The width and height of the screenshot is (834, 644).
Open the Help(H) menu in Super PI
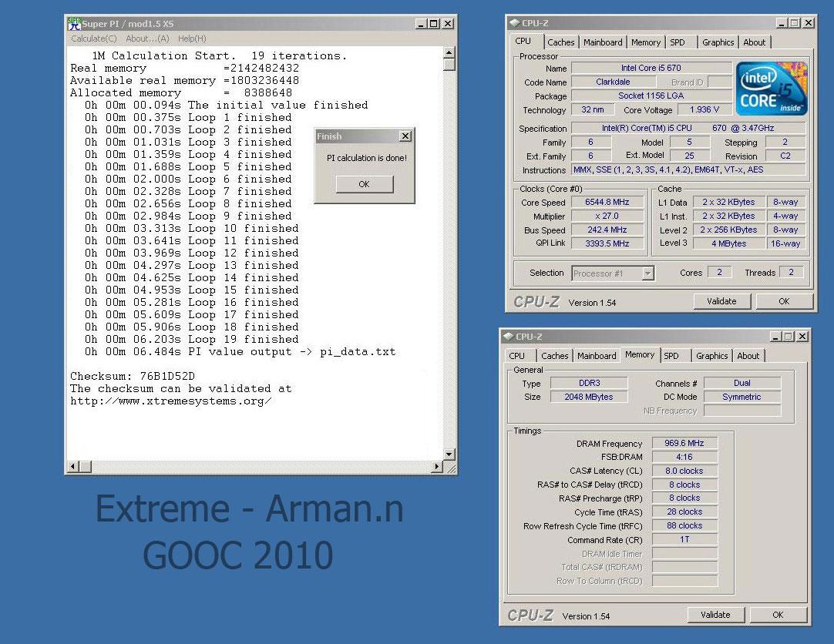coord(192,39)
